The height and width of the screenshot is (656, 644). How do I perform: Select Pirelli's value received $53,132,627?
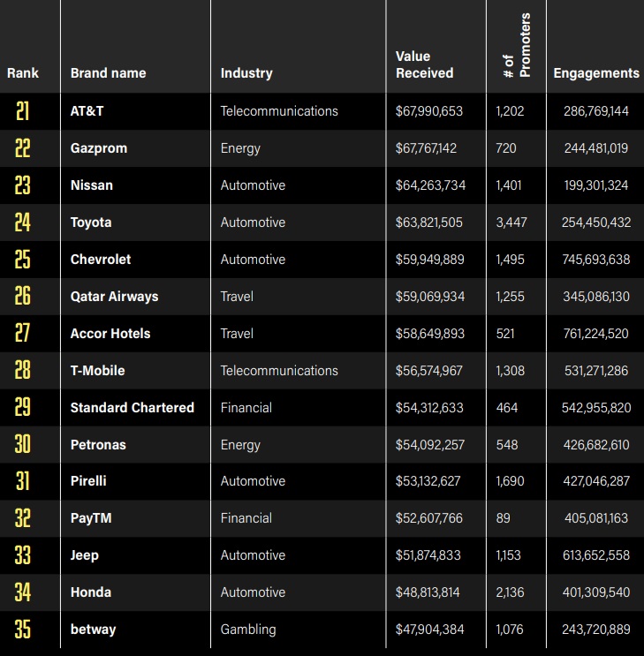point(429,481)
